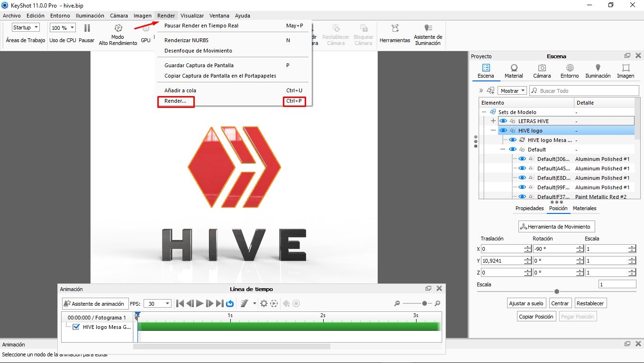Open timeline settings gear icon

point(264,303)
